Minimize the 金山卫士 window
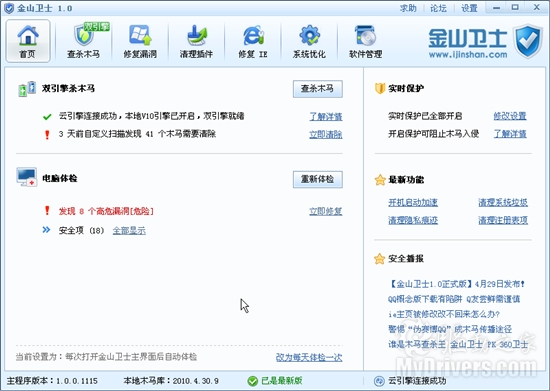 (x=496, y=8)
